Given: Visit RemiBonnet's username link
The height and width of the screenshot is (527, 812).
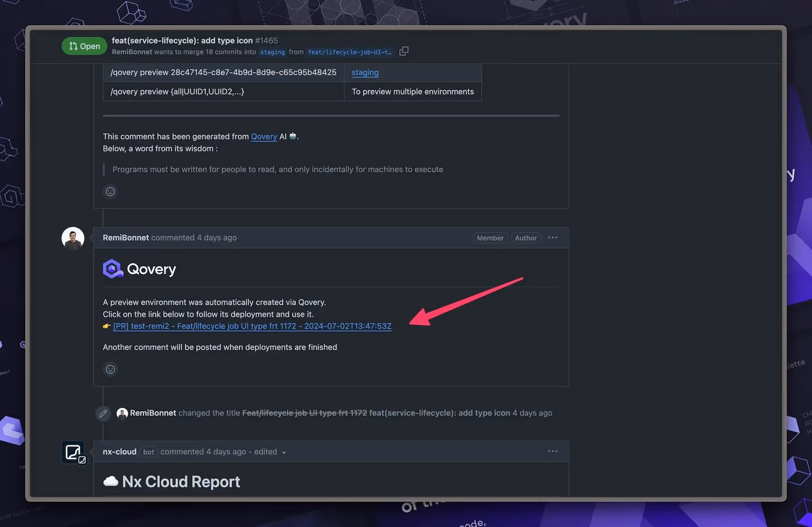Looking at the screenshot, I should 126,237.
